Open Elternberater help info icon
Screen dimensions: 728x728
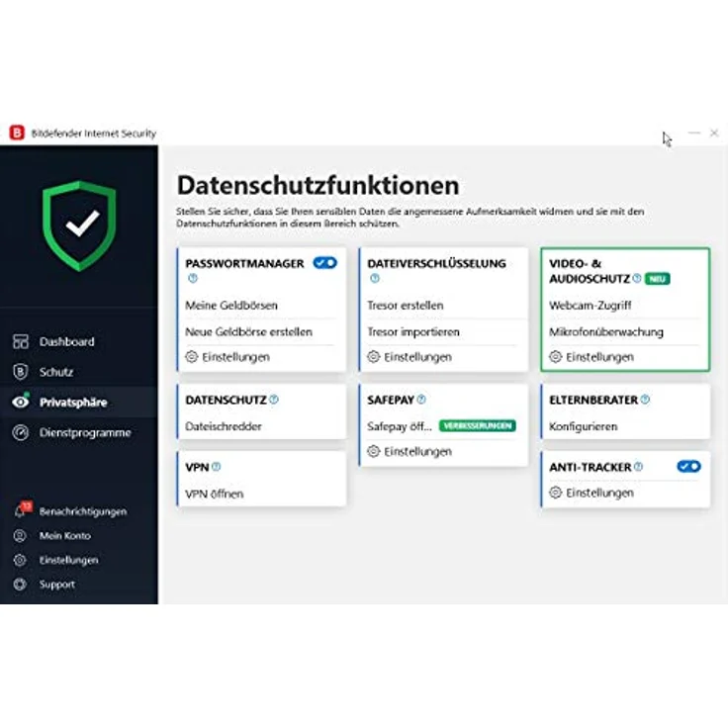(x=645, y=400)
